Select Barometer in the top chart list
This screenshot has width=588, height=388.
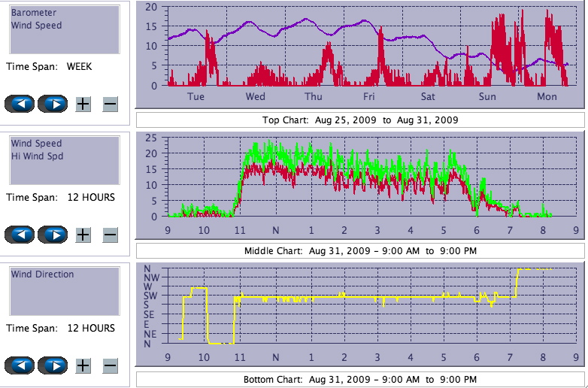coord(34,13)
